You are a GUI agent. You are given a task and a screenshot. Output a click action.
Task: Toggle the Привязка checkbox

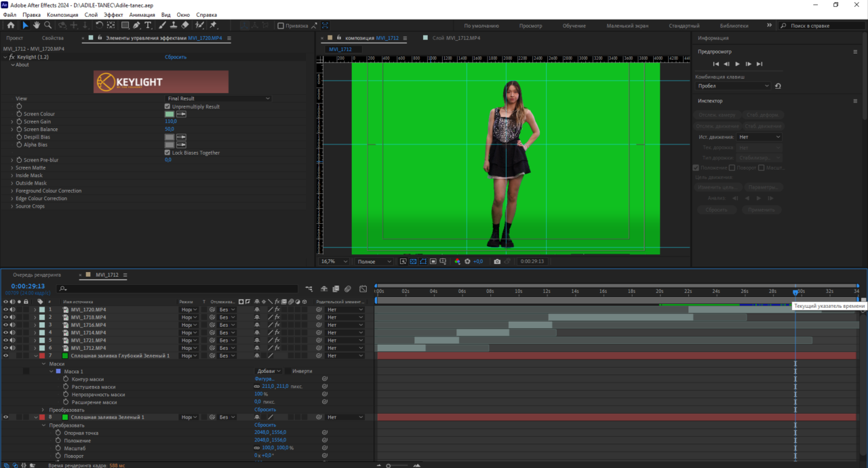(281, 26)
